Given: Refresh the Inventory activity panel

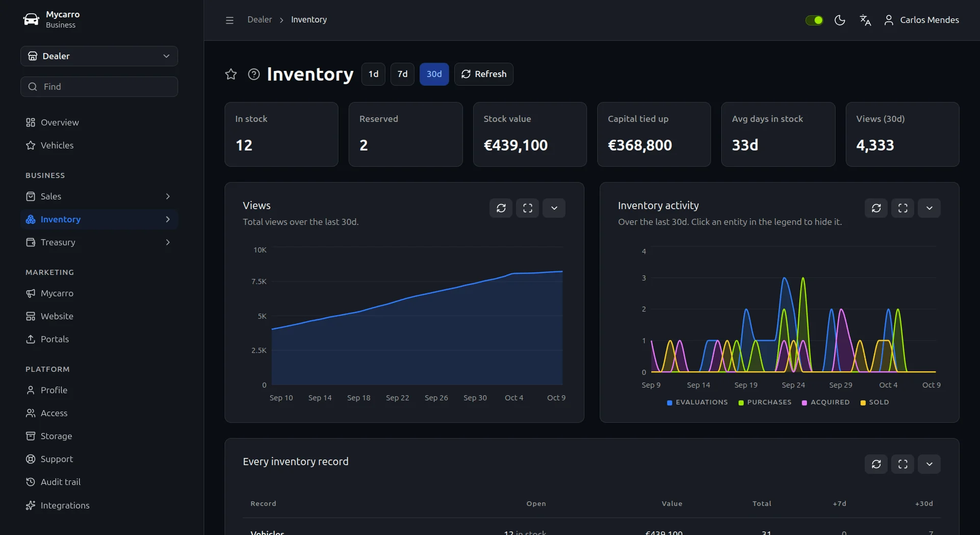Looking at the screenshot, I should [x=876, y=208].
